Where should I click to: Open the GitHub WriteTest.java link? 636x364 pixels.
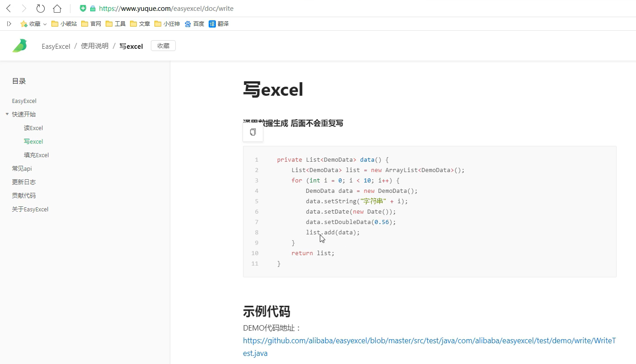tap(429, 347)
